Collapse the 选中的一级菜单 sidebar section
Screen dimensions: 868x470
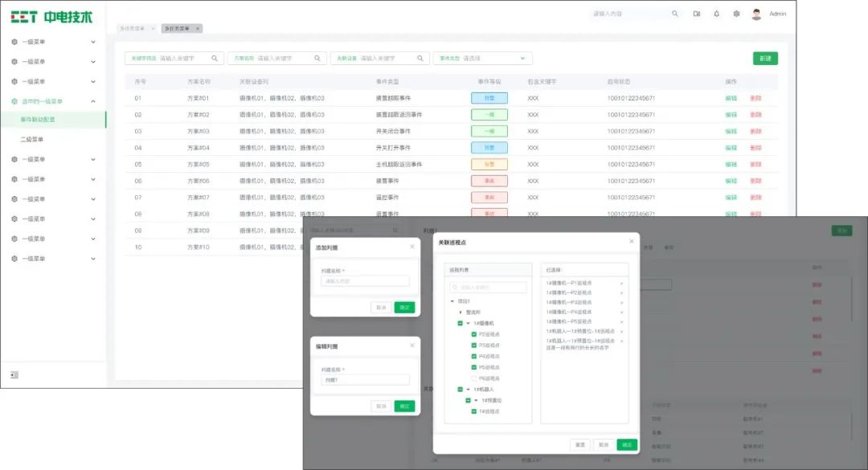click(x=92, y=101)
